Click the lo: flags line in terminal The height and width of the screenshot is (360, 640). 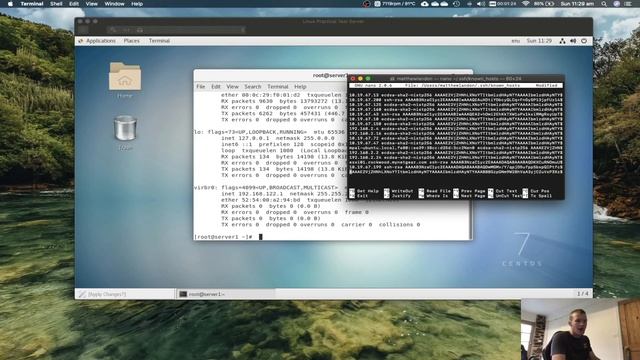[x=270, y=132]
